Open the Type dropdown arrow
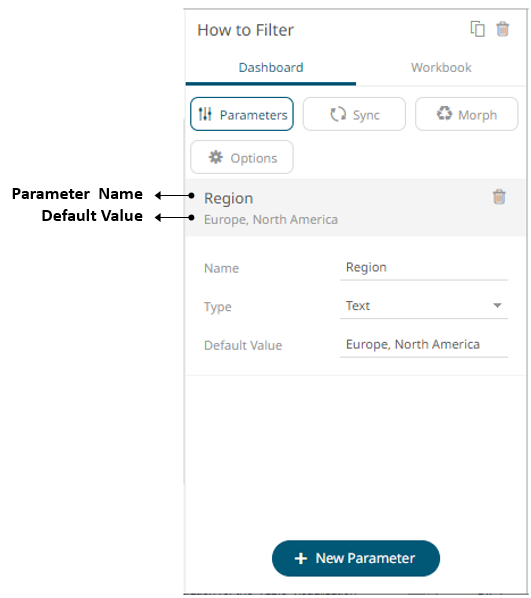 tap(497, 305)
